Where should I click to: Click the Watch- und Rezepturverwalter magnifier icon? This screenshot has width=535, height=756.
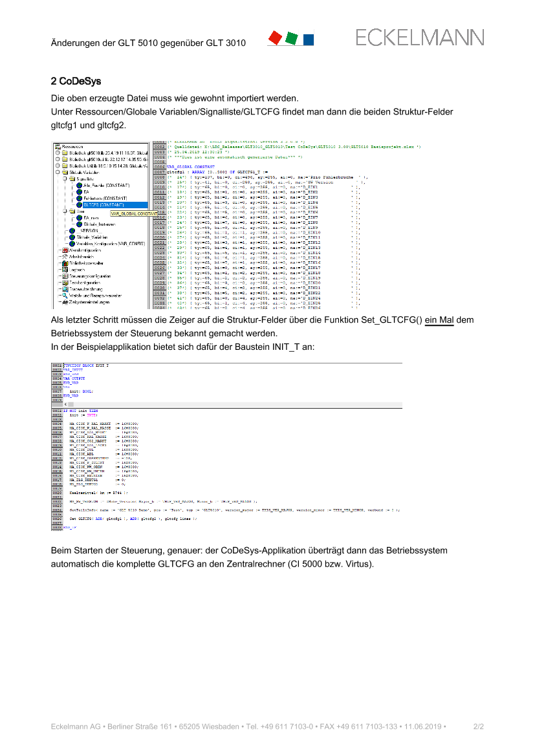point(65,296)
